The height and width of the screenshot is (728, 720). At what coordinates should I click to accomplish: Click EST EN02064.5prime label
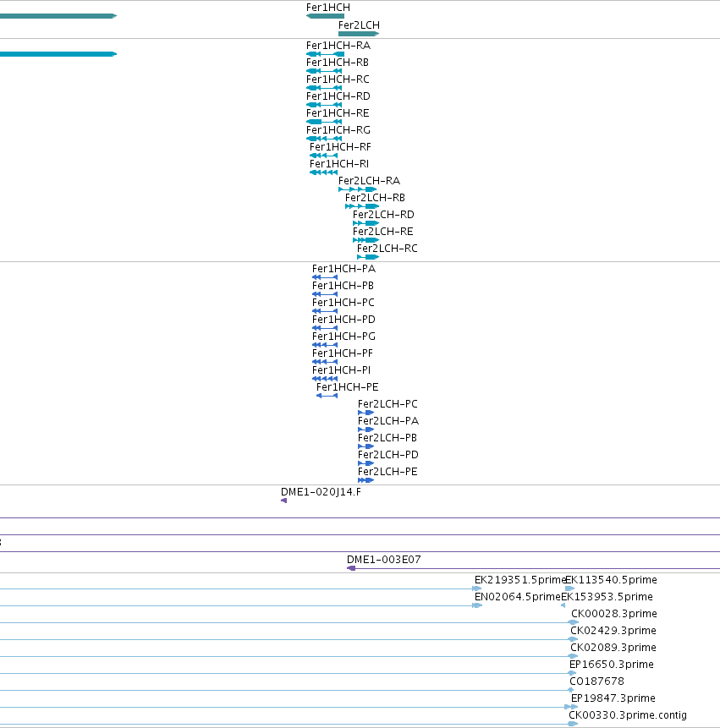[x=518, y=597]
